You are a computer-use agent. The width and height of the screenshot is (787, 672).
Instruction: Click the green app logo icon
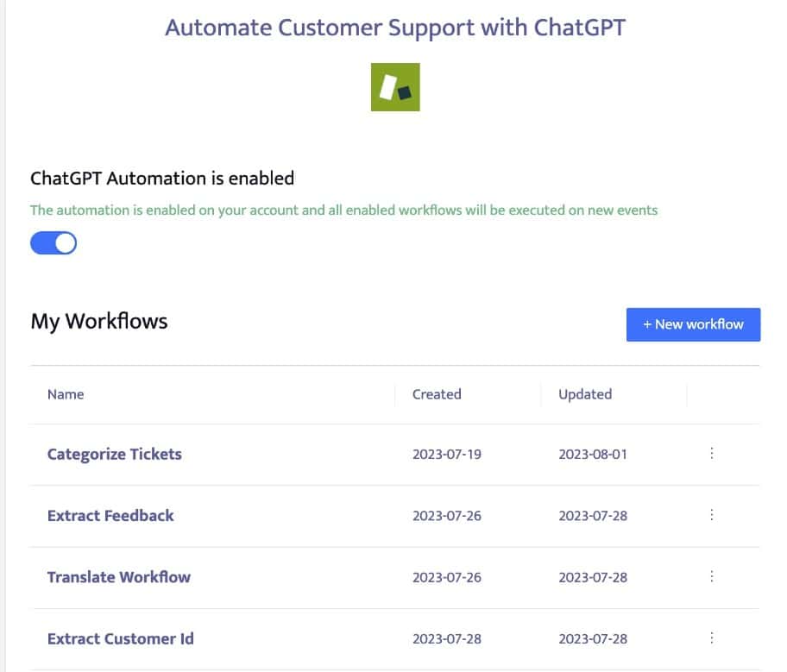(395, 87)
